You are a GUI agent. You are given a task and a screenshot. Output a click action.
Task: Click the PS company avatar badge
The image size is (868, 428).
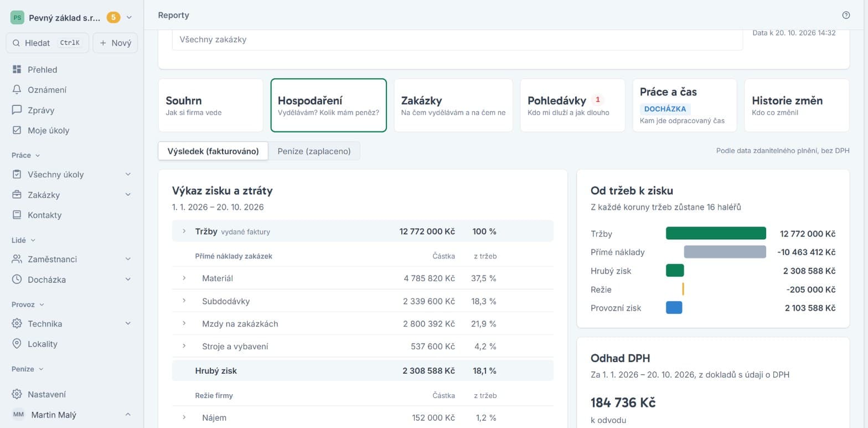click(17, 17)
